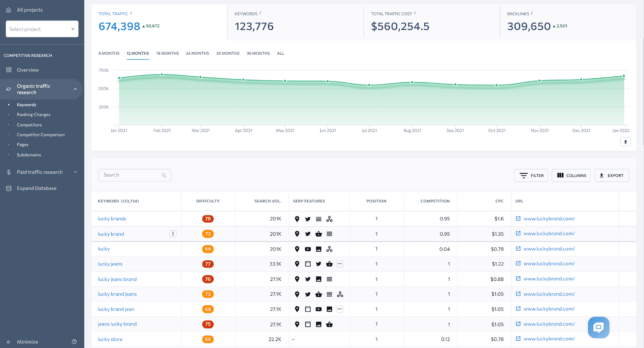
Task: Open external URL icon in lucky brands row
Action: [518, 218]
